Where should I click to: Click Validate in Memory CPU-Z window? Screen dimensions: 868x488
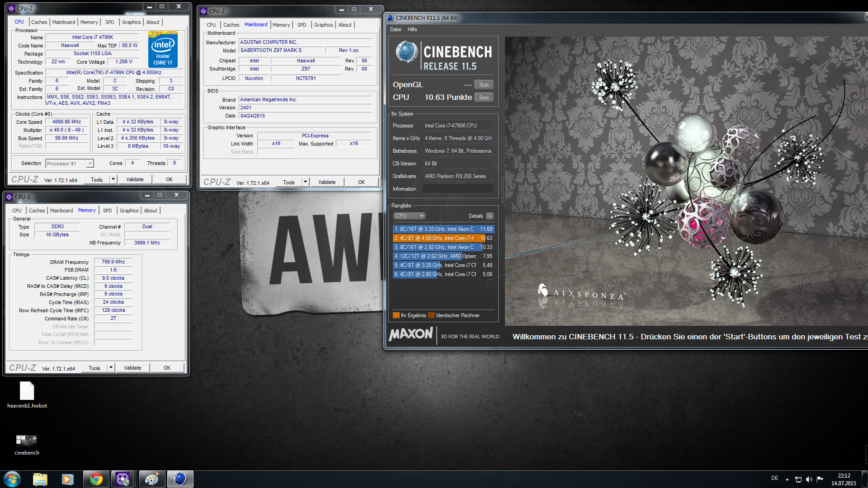click(132, 368)
